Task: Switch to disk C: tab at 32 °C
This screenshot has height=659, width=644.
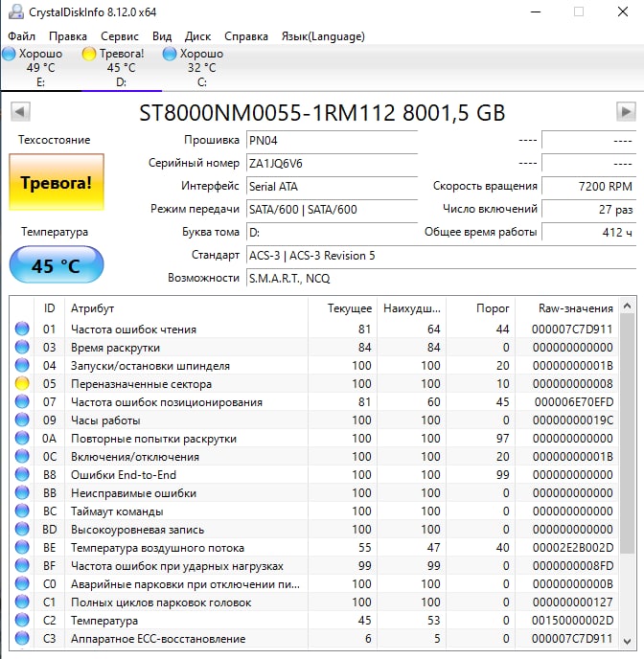Action: [202, 67]
